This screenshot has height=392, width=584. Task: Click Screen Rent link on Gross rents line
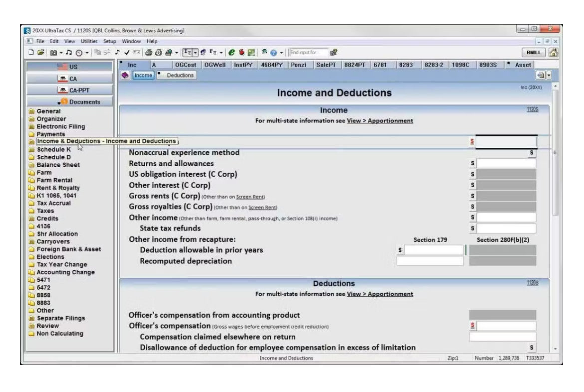tap(250, 197)
